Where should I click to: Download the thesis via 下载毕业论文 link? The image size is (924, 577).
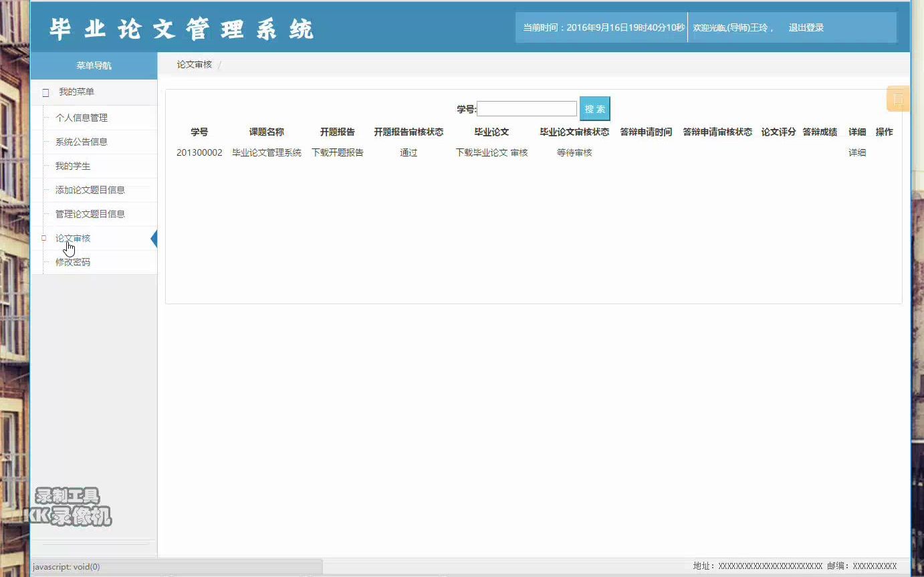[x=481, y=152]
